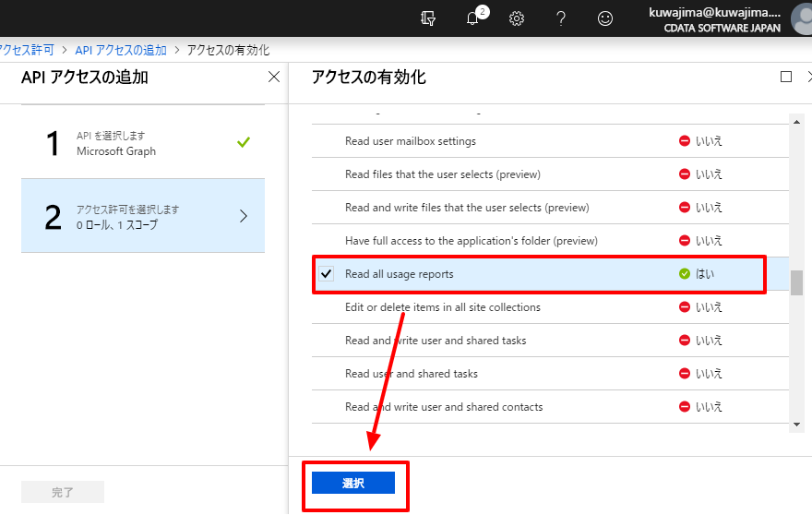Click the user account avatar
Image resolution: width=812 pixels, height=515 pixels.
802,18
